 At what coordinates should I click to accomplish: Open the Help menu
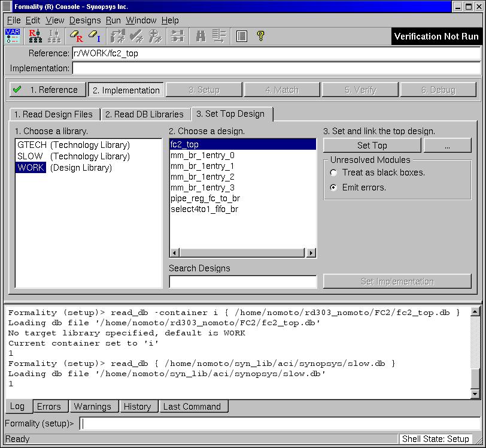click(170, 20)
